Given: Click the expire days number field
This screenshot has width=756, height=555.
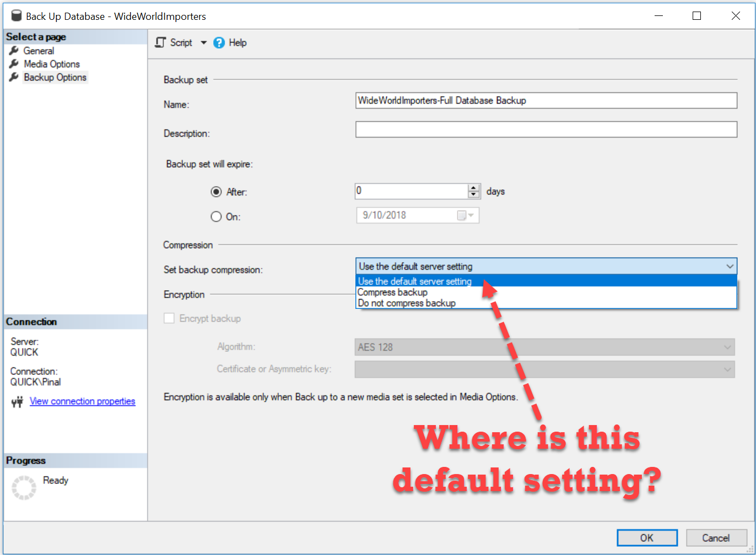Looking at the screenshot, I should pyautogui.click(x=412, y=191).
